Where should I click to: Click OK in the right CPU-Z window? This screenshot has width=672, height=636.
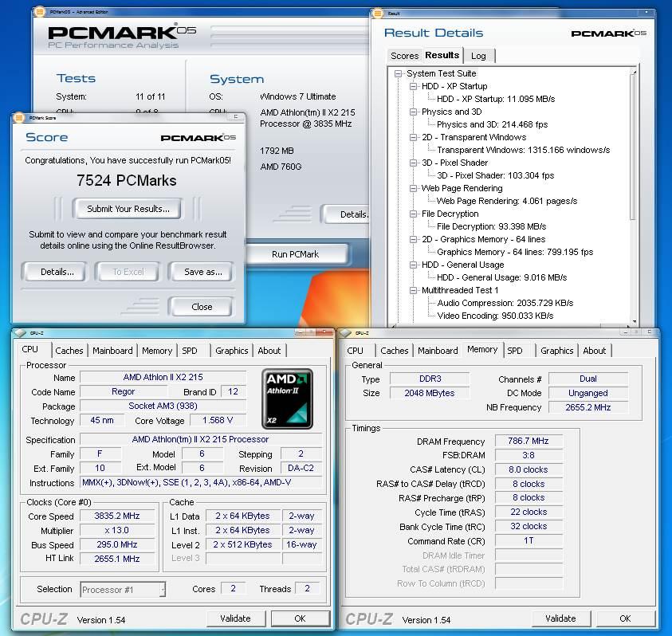[x=625, y=618]
